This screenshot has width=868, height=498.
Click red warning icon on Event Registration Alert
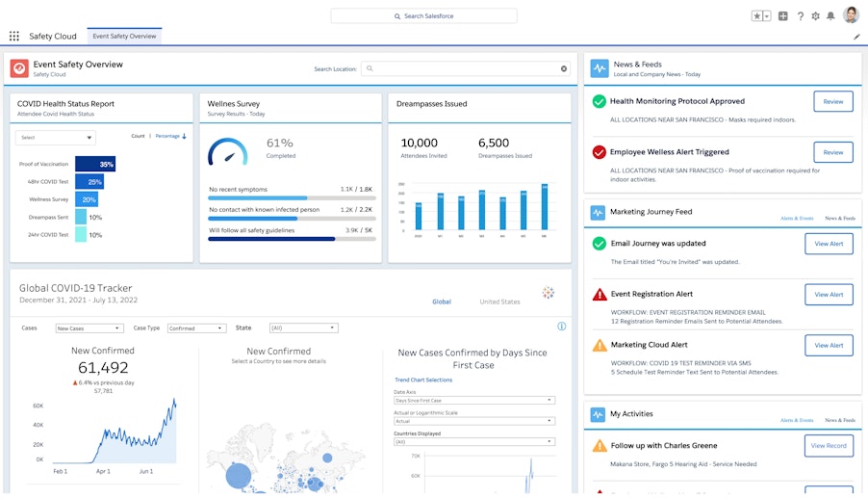tap(600, 294)
